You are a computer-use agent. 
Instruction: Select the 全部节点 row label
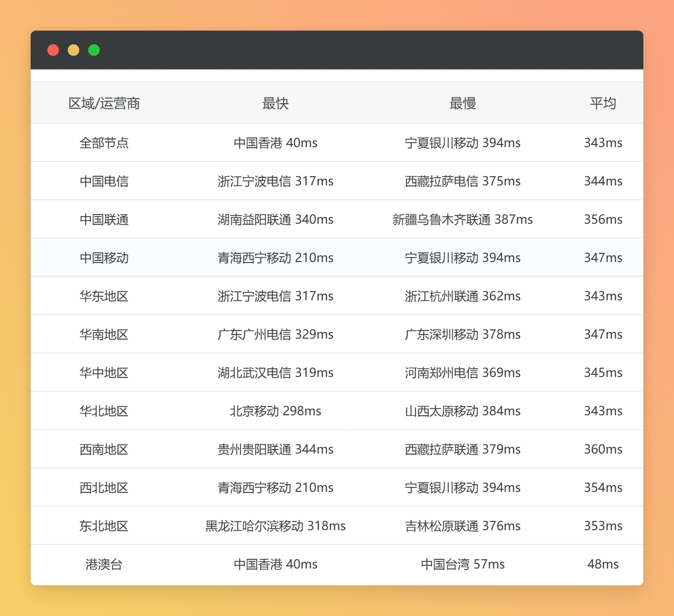tap(104, 143)
